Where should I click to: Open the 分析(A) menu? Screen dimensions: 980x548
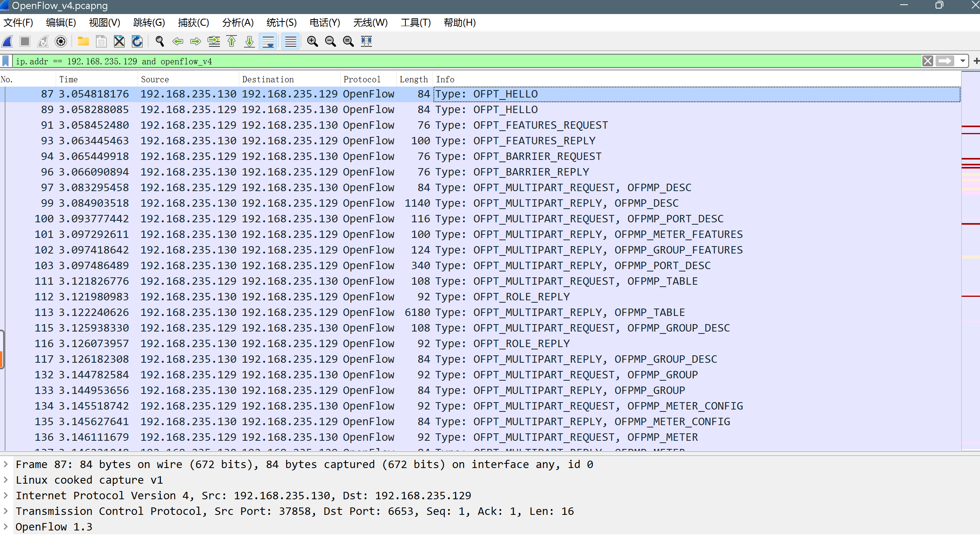tap(238, 23)
